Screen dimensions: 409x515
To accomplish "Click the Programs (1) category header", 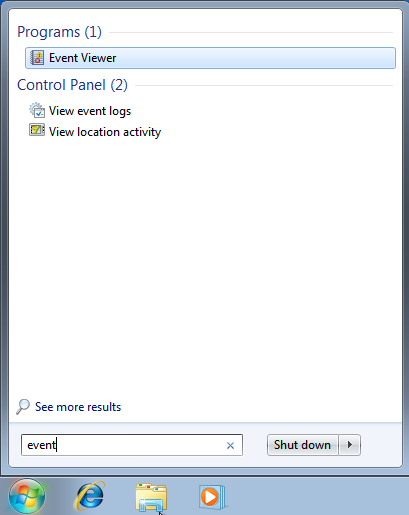I will 59,32.
